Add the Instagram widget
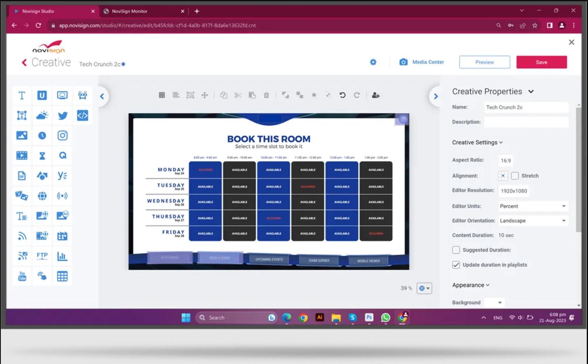This screenshot has width=588, height=364. pos(62,136)
